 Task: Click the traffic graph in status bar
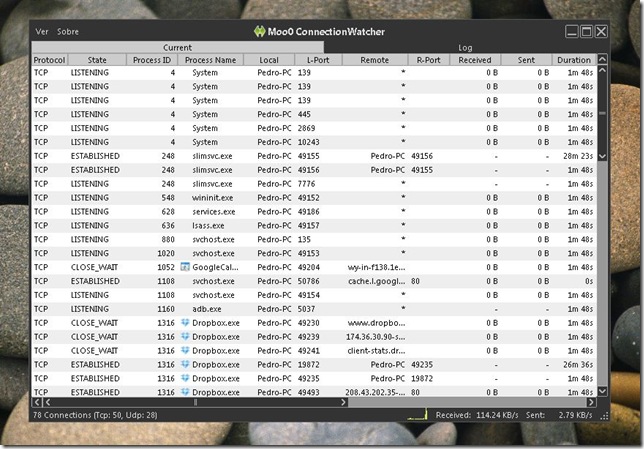point(417,414)
